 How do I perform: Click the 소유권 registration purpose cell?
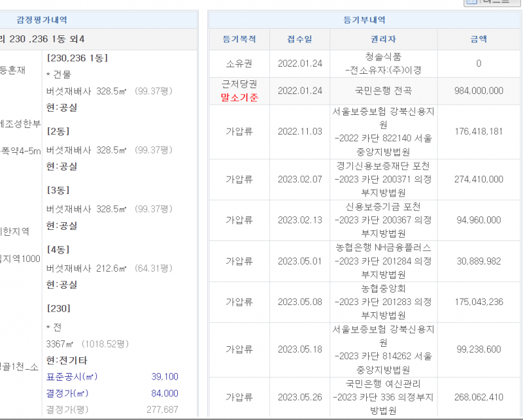tap(239, 63)
